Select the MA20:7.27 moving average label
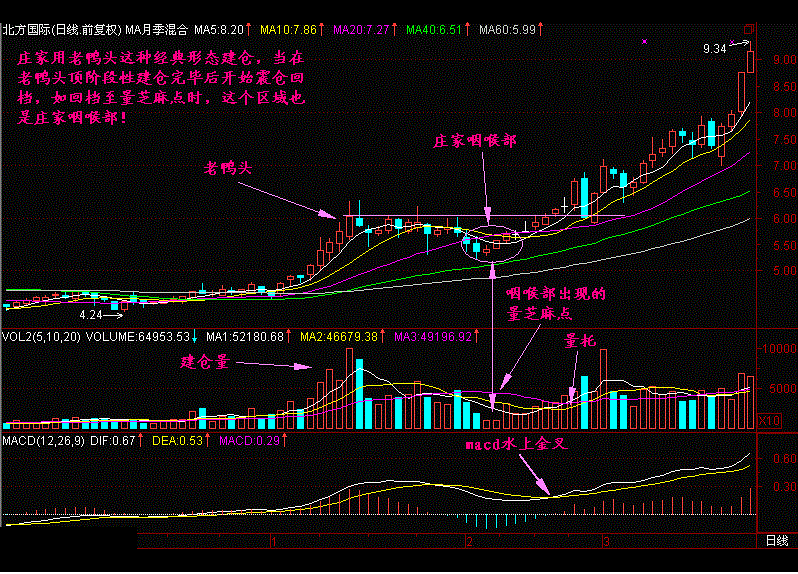The height and width of the screenshot is (574, 798). 363,32
